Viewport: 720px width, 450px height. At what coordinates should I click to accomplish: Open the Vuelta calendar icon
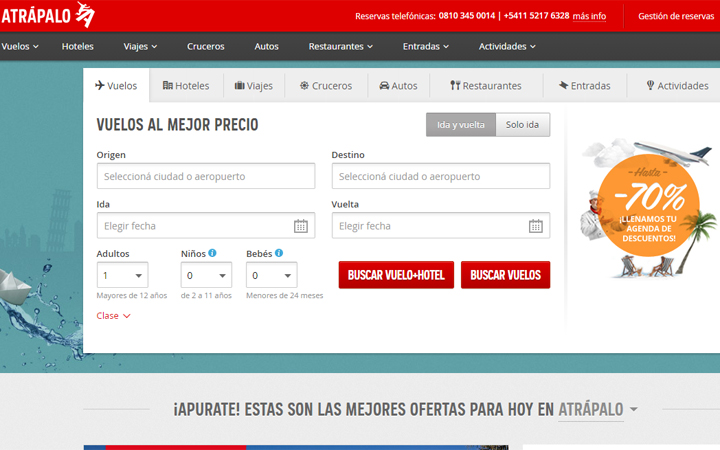(x=535, y=226)
